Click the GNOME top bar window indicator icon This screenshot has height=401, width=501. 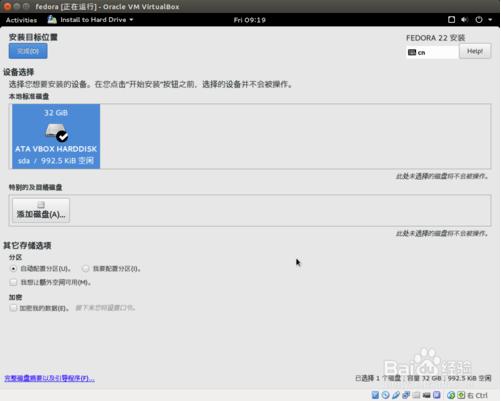(x=451, y=20)
